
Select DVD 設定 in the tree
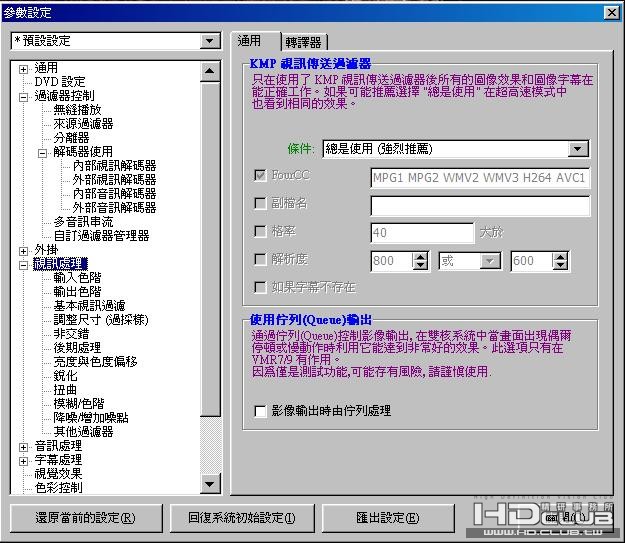coord(60,82)
